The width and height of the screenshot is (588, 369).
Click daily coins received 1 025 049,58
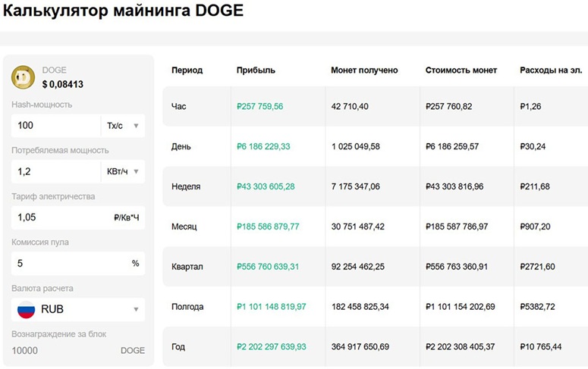click(x=356, y=146)
